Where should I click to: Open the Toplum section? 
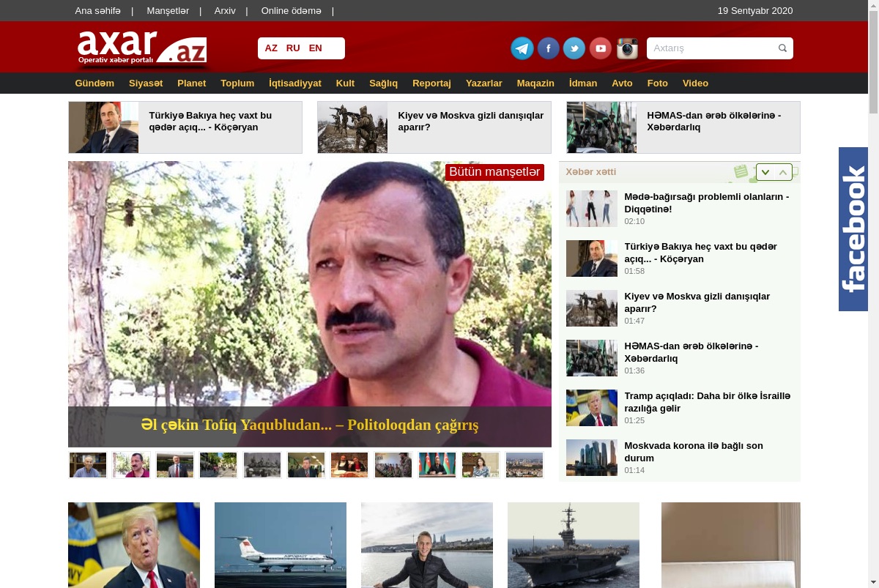(237, 83)
